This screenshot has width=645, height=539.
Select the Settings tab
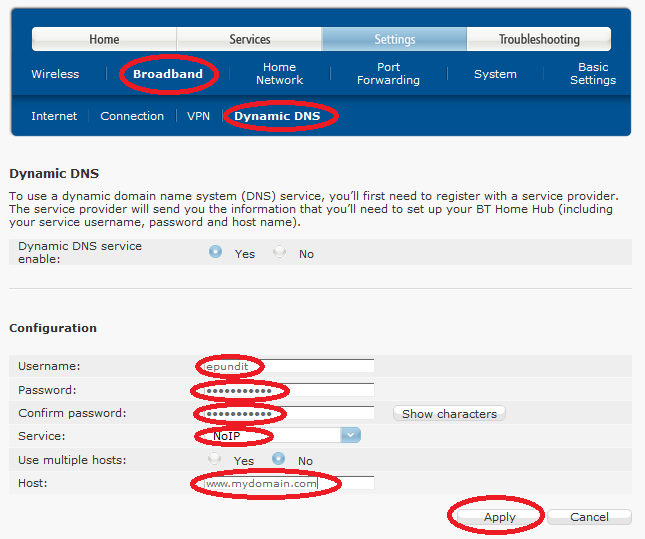tap(394, 39)
